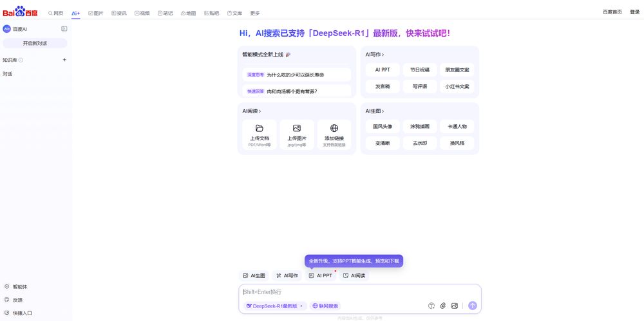Click the image upload icon in input box
The image size is (644, 321).
click(x=454, y=306)
